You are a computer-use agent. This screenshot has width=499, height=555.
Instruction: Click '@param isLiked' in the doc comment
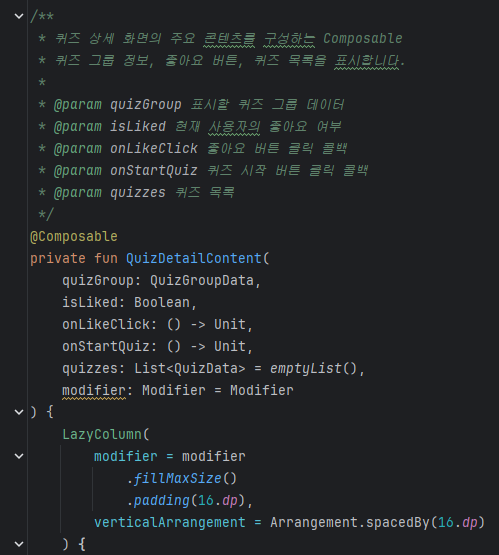point(110,126)
